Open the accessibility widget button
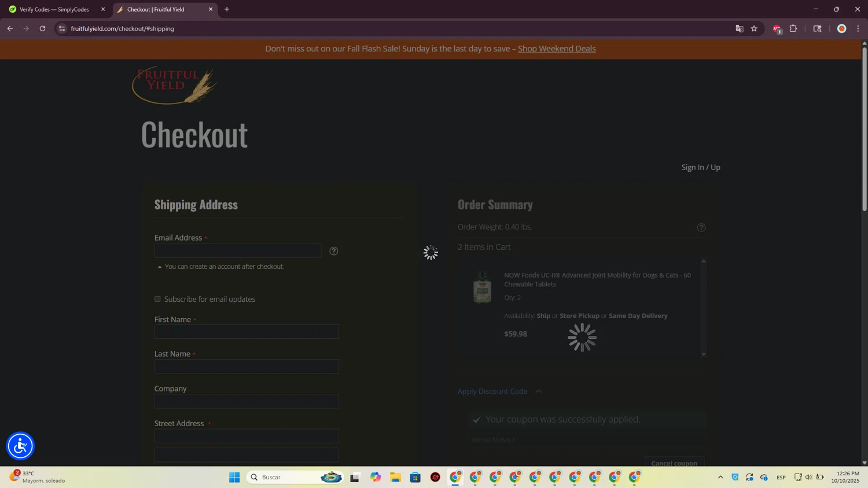Screen dimensions: 868x488 coord(20,446)
